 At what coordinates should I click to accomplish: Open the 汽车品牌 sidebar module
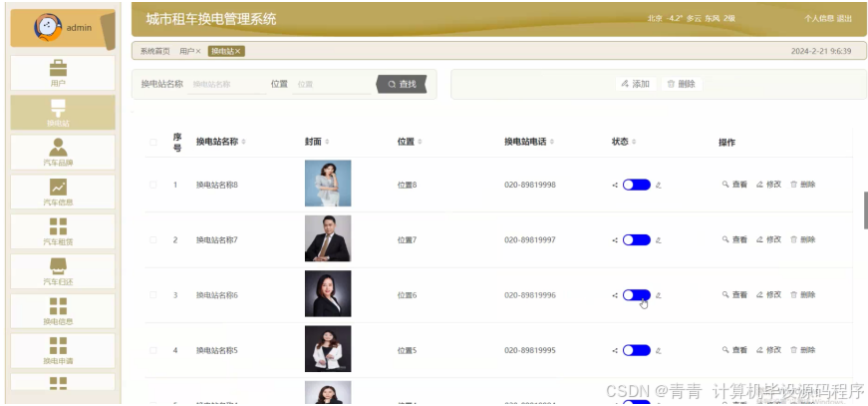tap(63, 153)
